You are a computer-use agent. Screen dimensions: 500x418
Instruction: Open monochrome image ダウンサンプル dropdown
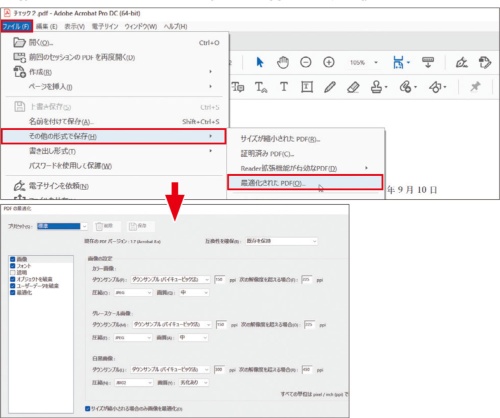170,369
